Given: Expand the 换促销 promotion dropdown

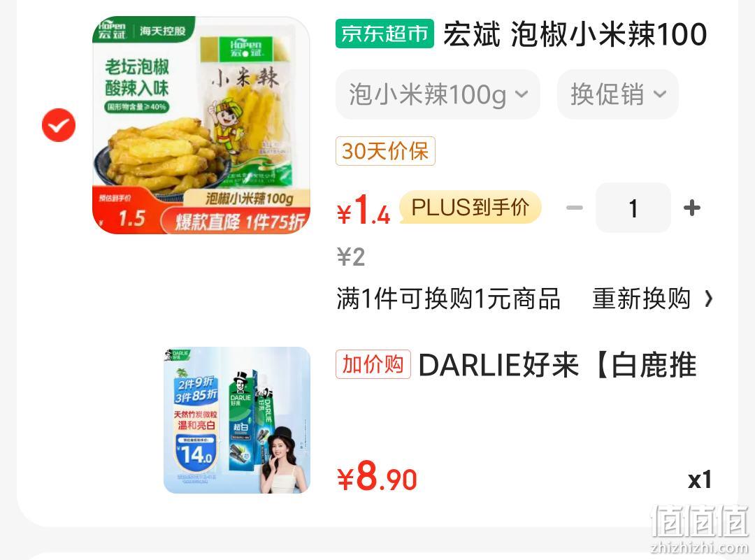Looking at the screenshot, I should pyautogui.click(x=618, y=94).
